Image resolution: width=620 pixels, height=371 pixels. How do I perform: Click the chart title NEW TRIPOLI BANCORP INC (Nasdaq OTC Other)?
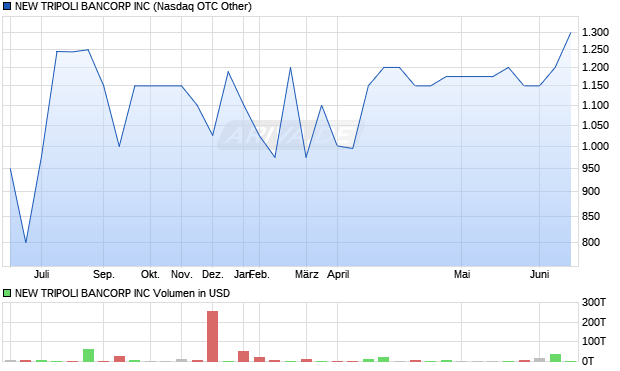133,7
